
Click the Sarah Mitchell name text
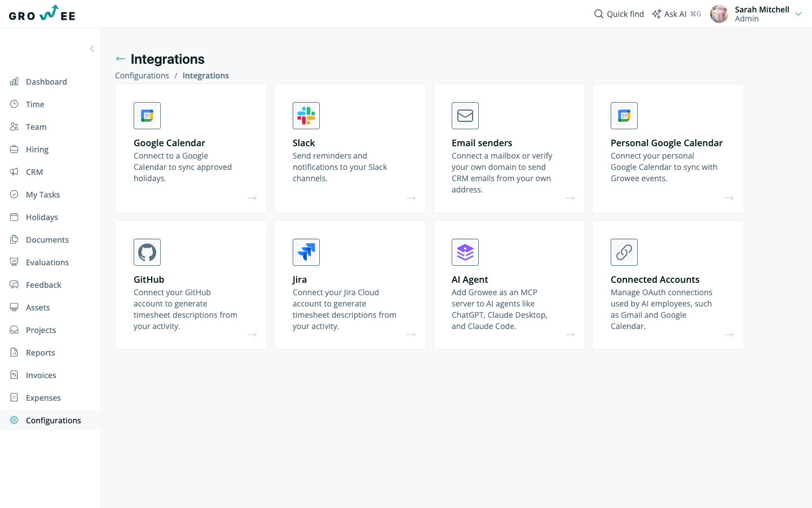pyautogui.click(x=762, y=10)
